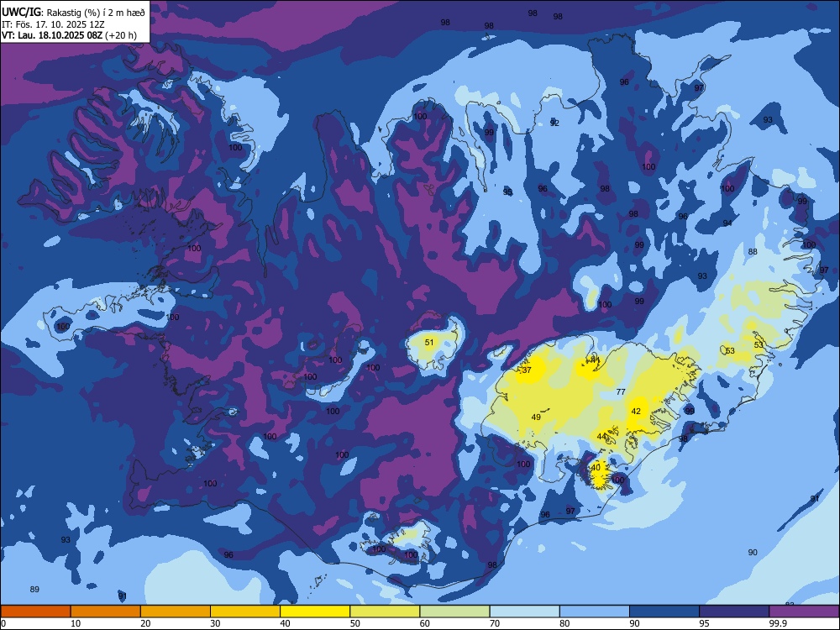Click the '99.9' label on the legend scale
Viewport: 840px width, 630px height.
coord(778,623)
